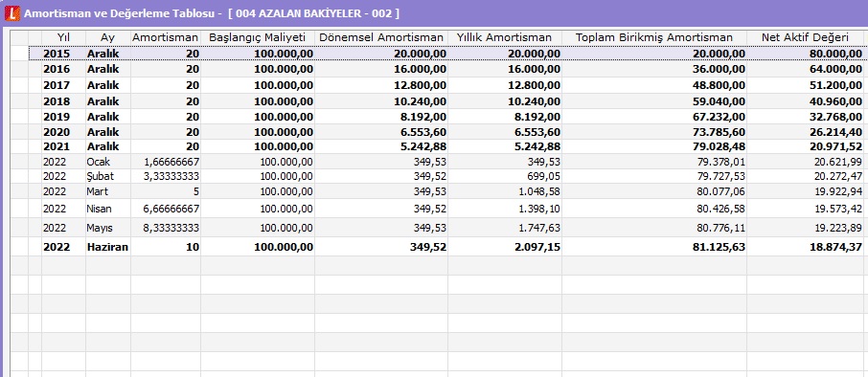Select the 48.800,00 accumulated amortisman cell

tap(653, 85)
